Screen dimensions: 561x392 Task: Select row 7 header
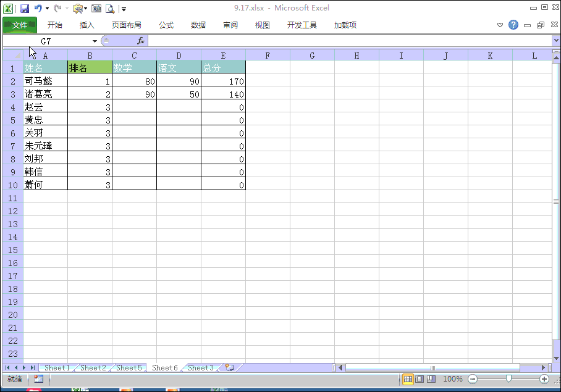(13, 146)
